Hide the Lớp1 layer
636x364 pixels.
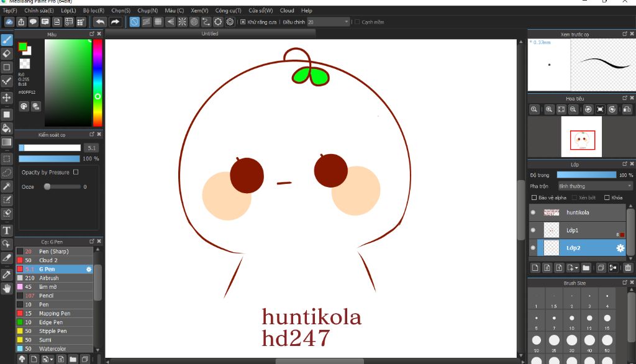[x=533, y=230]
